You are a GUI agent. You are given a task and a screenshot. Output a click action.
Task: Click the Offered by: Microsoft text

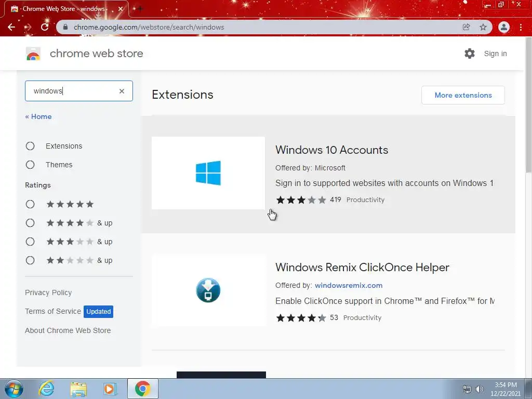click(310, 168)
